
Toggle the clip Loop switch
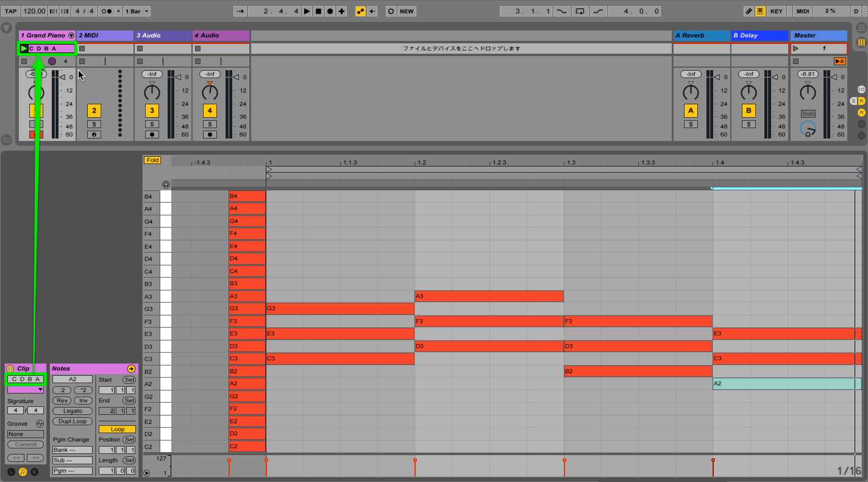118,429
